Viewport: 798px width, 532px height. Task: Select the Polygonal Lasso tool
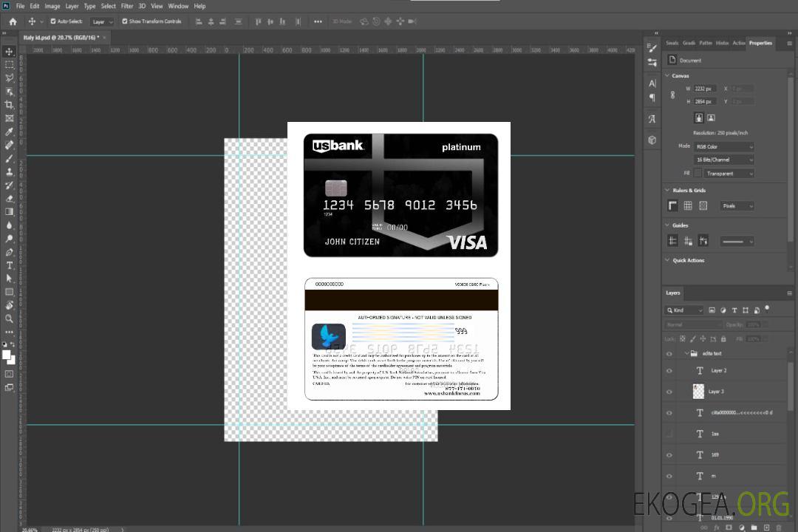click(9, 78)
